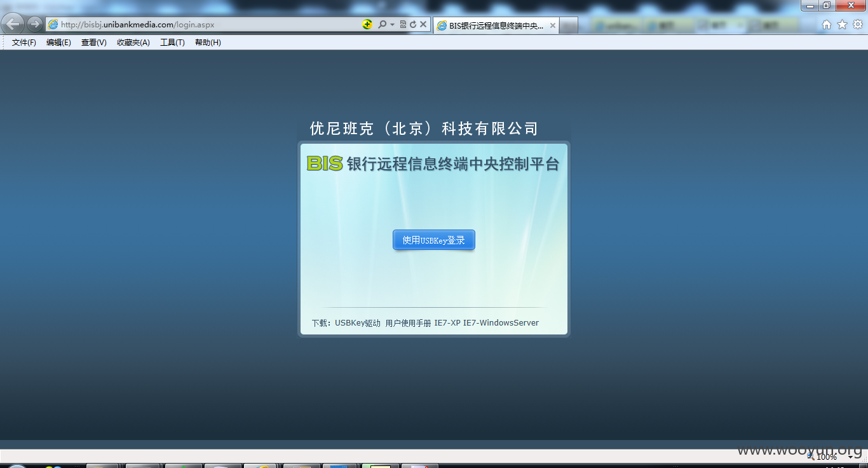Image resolution: width=868 pixels, height=468 pixels.
Task: Restore the browser window size
Action: 826,6
